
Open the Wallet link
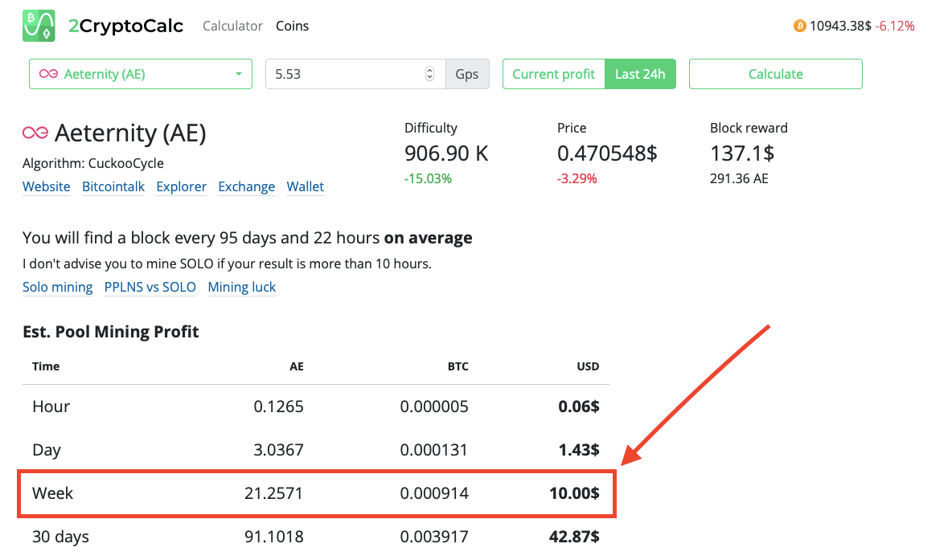coord(306,186)
